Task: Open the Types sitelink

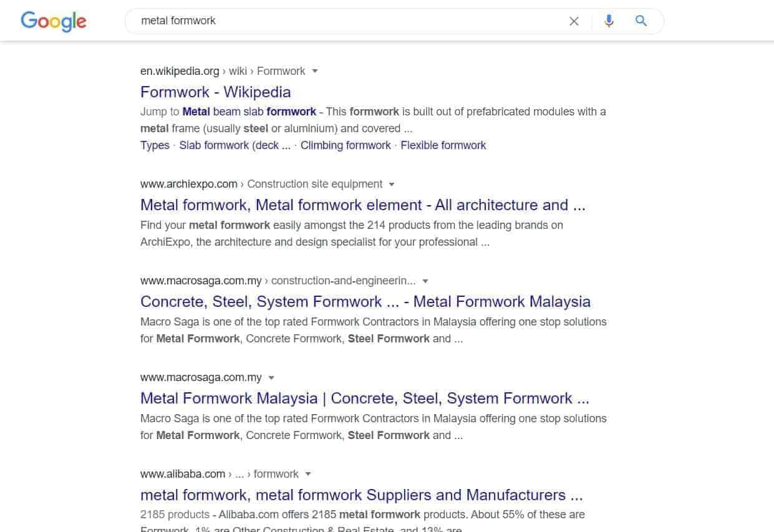Action: 155,145
